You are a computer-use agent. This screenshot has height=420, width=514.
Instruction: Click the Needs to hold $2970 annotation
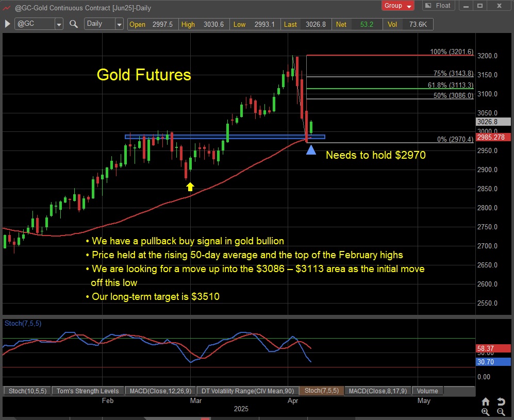click(x=376, y=155)
